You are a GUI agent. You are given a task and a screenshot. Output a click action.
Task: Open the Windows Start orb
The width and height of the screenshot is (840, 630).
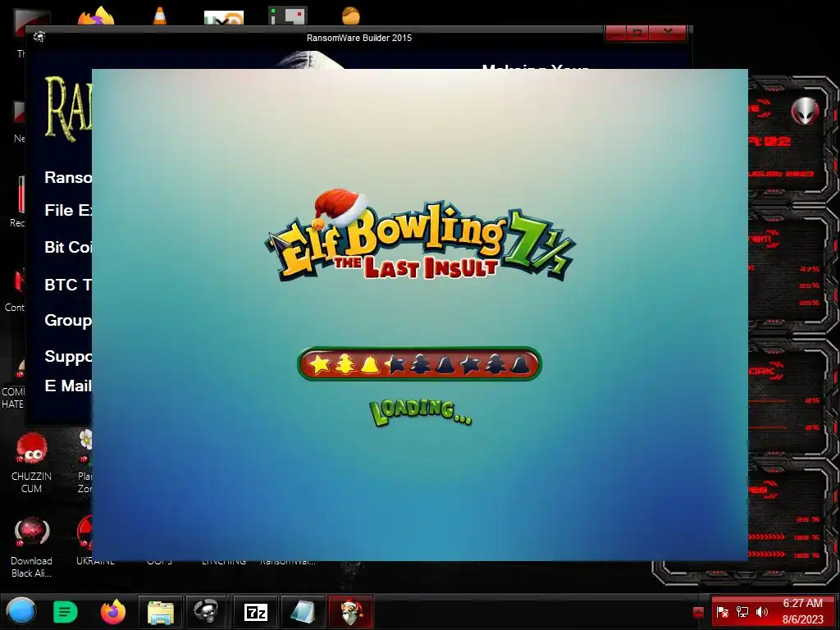tap(21, 611)
